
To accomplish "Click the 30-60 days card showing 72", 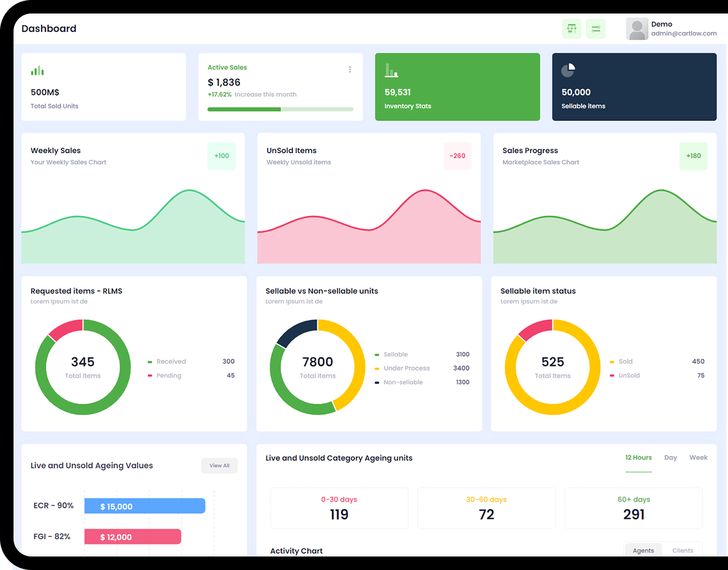I will (486, 508).
